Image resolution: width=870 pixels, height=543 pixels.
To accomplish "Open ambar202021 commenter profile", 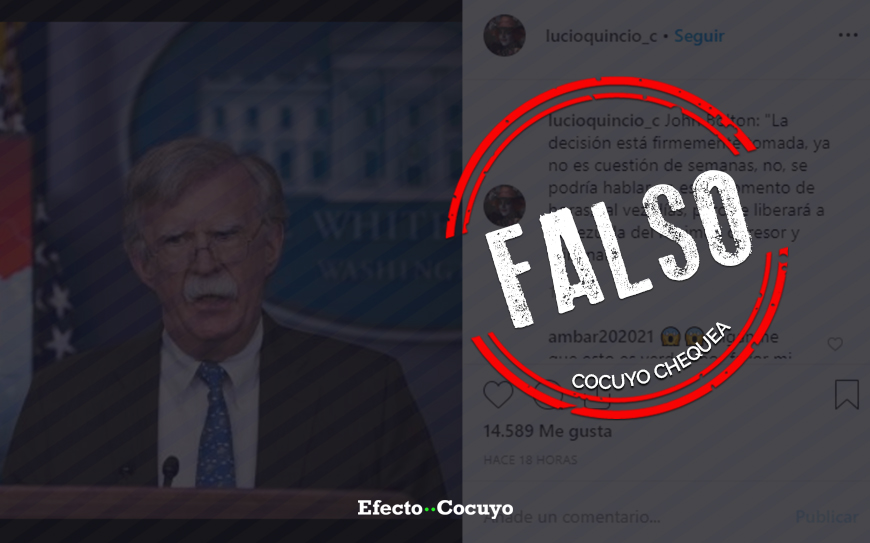I will coord(601,337).
